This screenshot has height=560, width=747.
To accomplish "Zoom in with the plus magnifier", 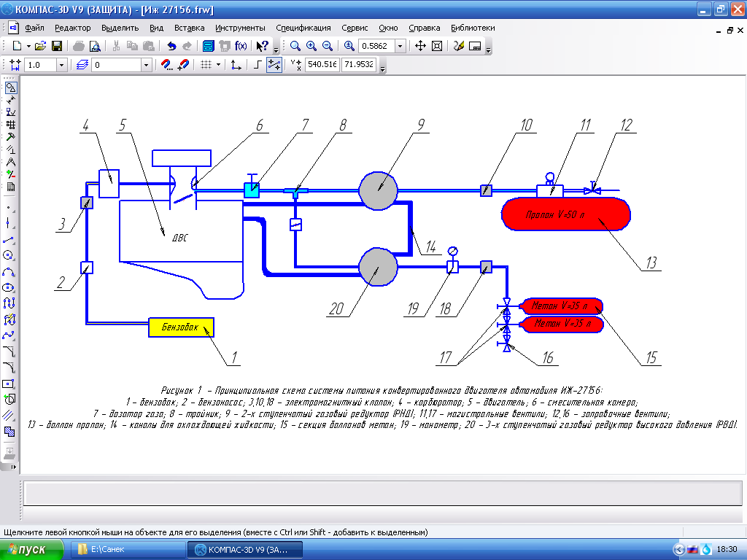I will [x=311, y=46].
